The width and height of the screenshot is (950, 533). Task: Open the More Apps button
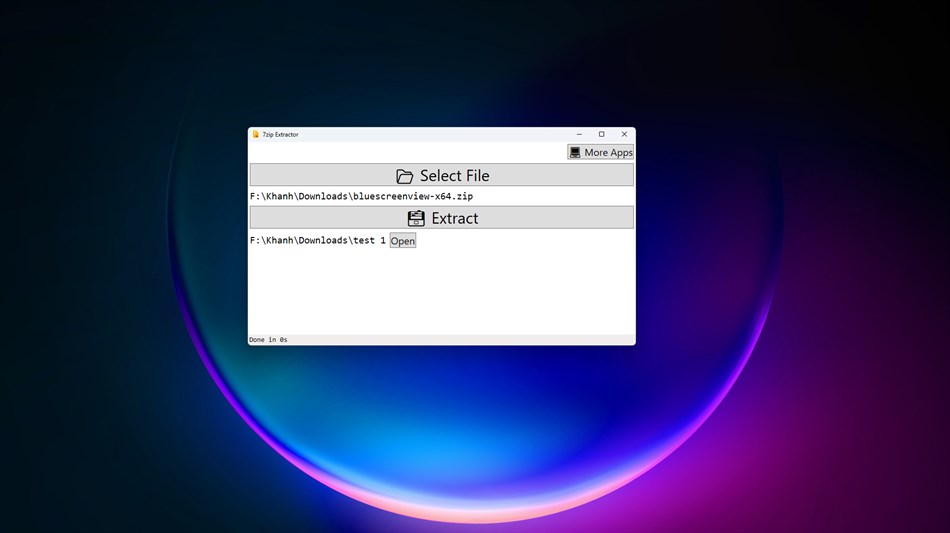click(600, 152)
